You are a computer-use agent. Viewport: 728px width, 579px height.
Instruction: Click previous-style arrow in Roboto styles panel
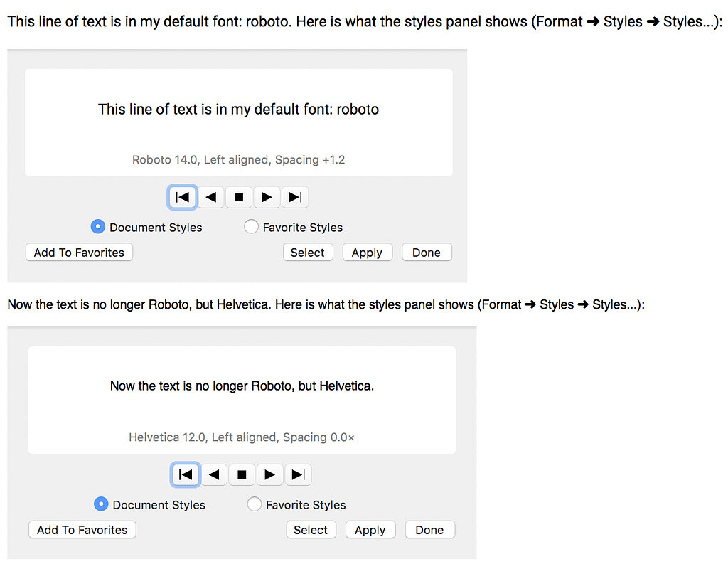(x=210, y=197)
